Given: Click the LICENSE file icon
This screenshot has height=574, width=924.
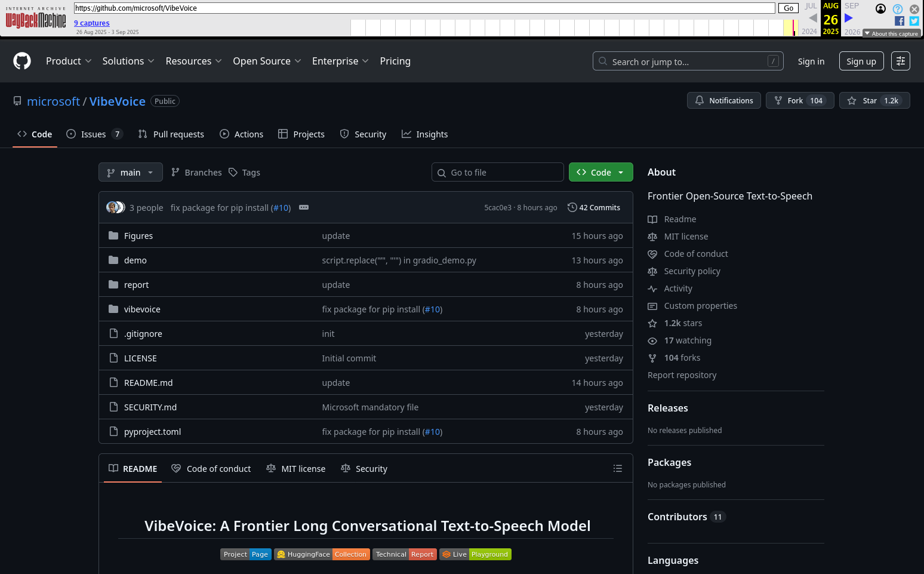Looking at the screenshot, I should tap(113, 358).
